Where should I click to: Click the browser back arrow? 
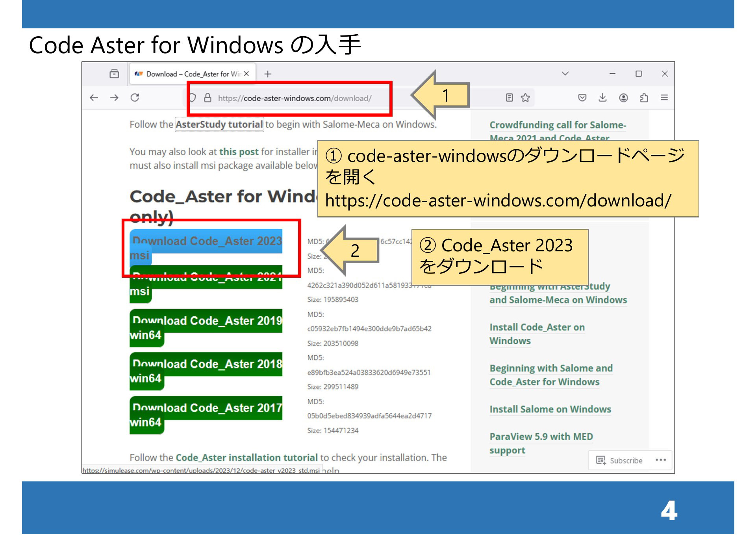(x=94, y=98)
